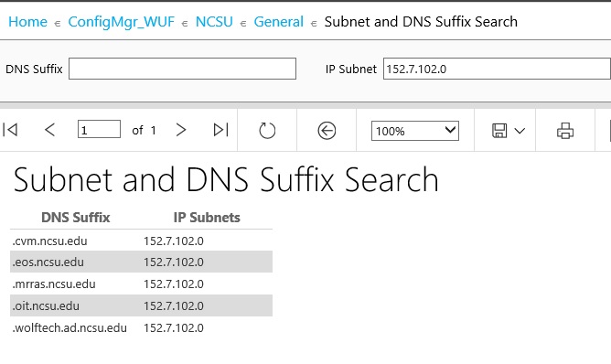Viewport: 611px width, 364px height.
Task: Click the subnet value in .eos.ncsu.edu row
Action: pos(174,262)
